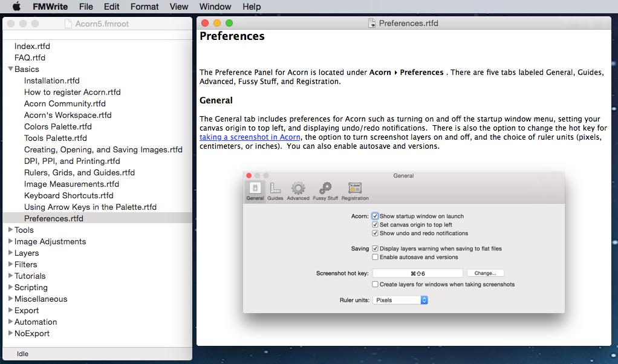Select Keyboard Shortcuts.rtfd

point(69,195)
